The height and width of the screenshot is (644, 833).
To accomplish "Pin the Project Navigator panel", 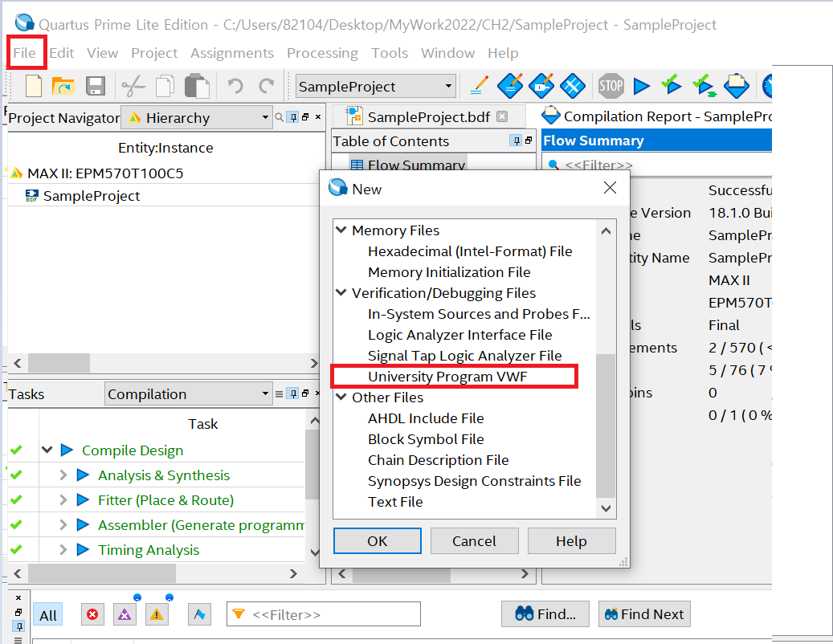I will click(293, 117).
